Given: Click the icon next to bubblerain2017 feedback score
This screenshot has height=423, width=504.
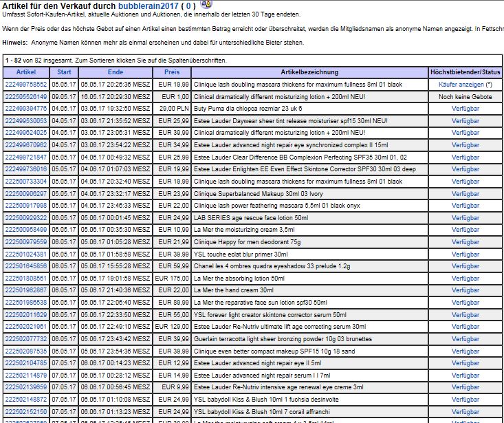Looking at the screenshot, I should pos(206,4).
